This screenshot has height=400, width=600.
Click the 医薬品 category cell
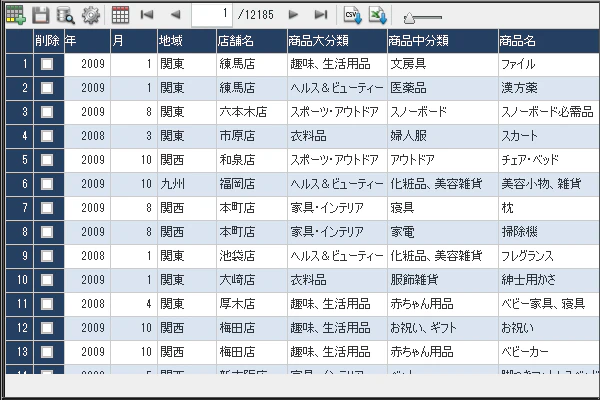tap(443, 88)
